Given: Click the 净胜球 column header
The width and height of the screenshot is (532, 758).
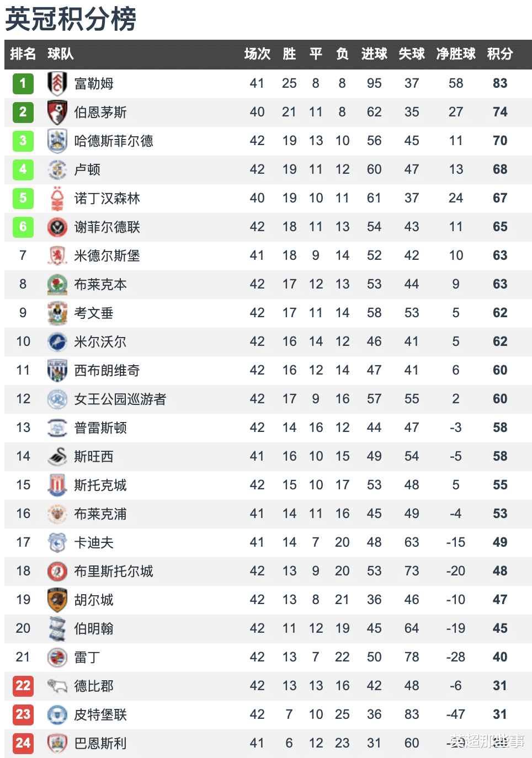Looking at the screenshot, I should 456,54.
